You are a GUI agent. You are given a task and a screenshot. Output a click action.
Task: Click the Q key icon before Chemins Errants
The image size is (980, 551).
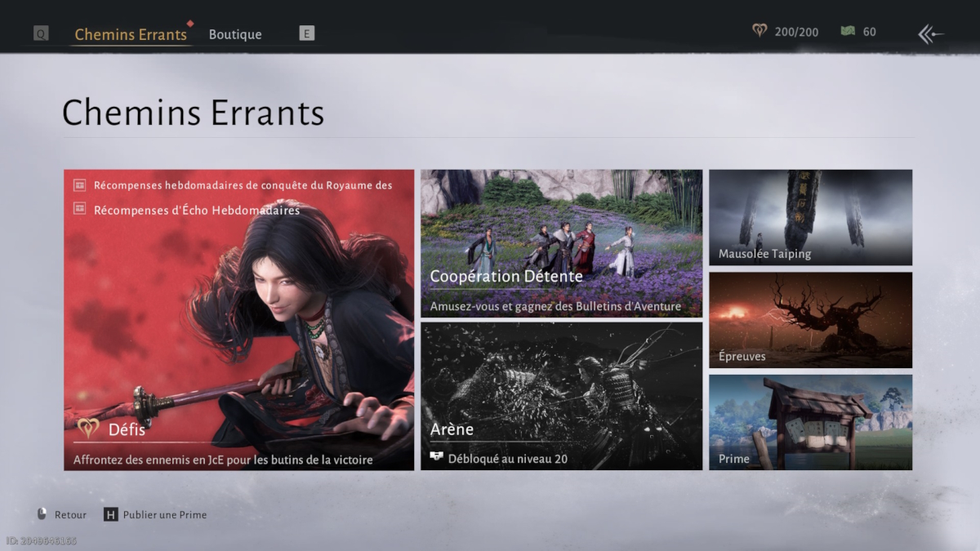(41, 33)
